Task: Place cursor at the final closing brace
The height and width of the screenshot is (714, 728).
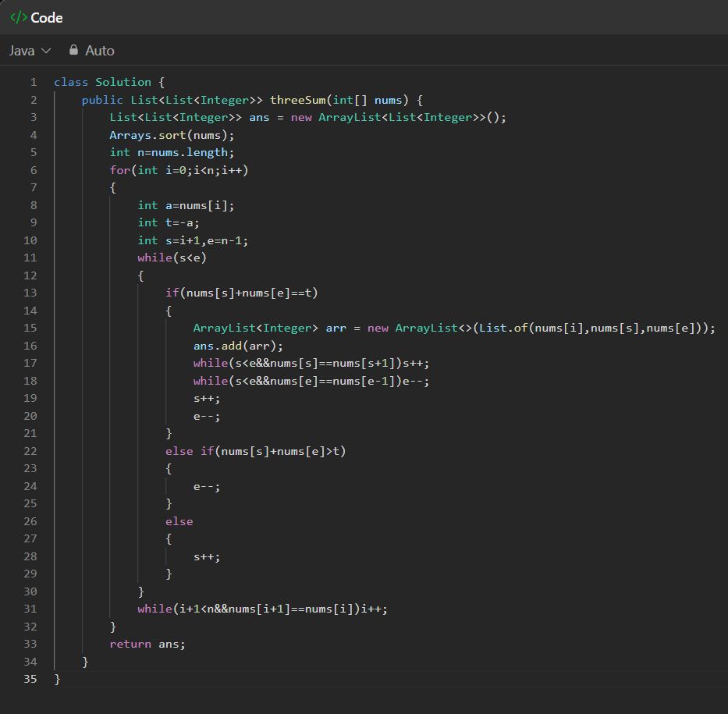Action: click(x=57, y=679)
